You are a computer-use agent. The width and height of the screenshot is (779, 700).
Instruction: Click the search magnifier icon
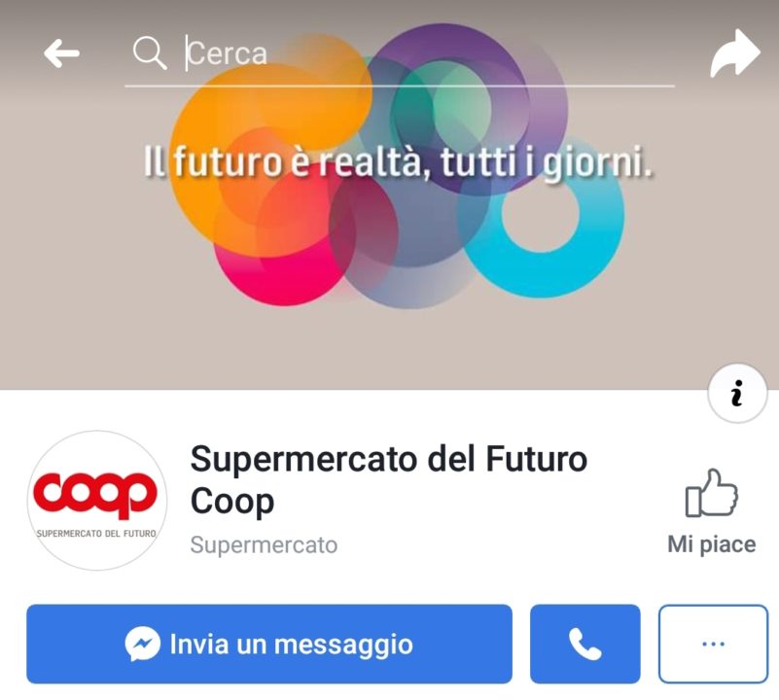[150, 52]
